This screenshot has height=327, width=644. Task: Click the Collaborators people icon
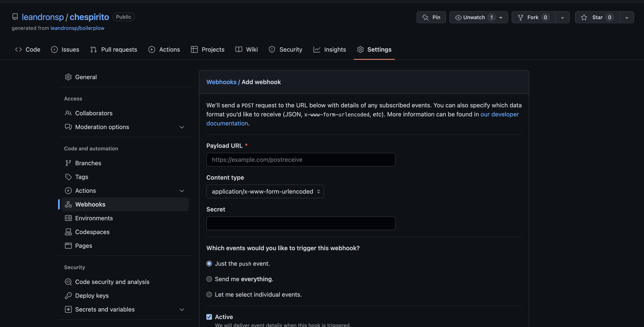[x=68, y=113]
